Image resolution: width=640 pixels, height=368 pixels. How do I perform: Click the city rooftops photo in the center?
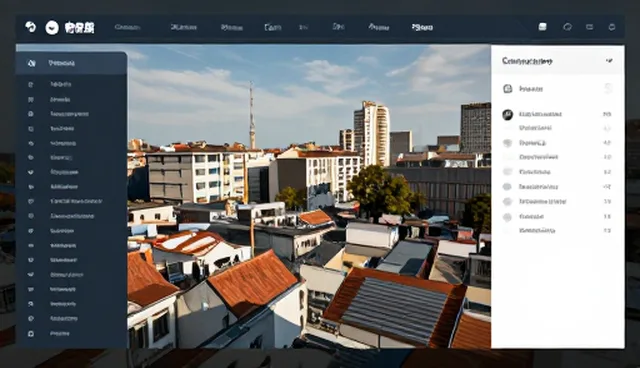[309, 196]
